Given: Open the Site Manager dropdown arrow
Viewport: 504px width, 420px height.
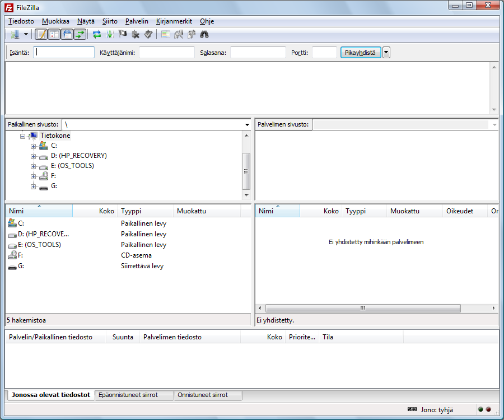Looking at the screenshot, I should [x=26, y=34].
